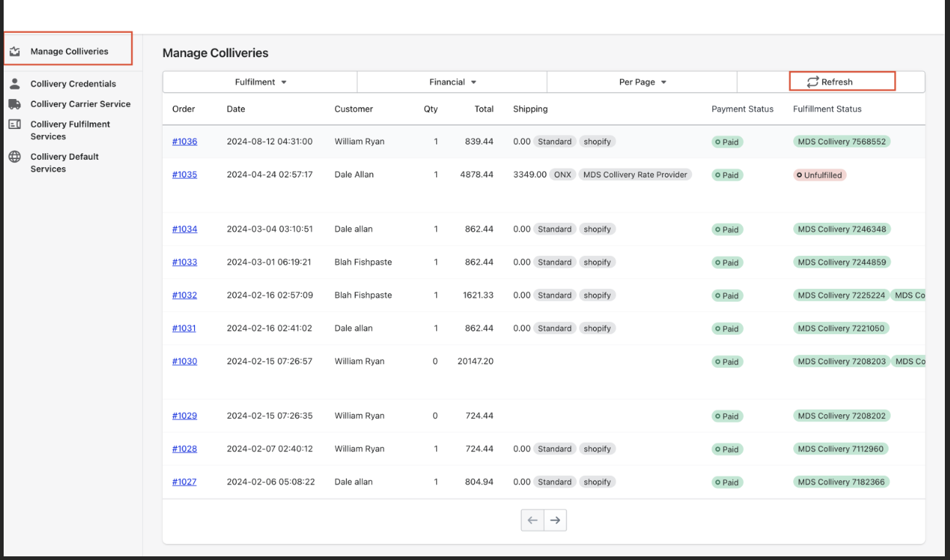Click the Collivery Default Services globe icon
The height and width of the screenshot is (560, 950).
pos(15,157)
